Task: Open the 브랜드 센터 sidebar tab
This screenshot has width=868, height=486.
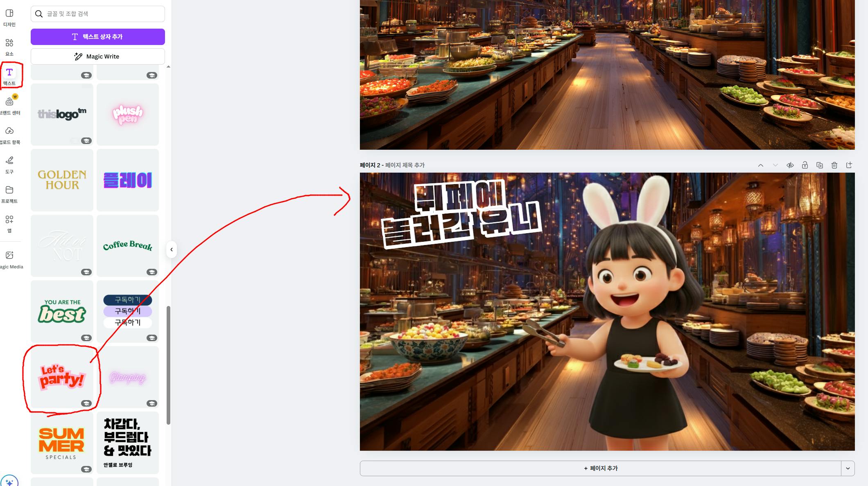Action: click(x=9, y=106)
